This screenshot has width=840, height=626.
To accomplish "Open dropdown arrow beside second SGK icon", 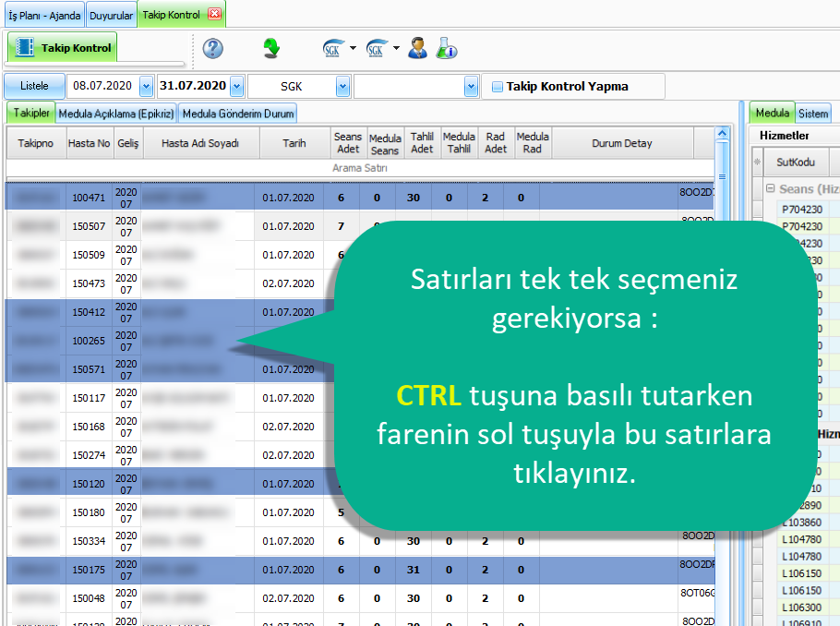I will 396,48.
